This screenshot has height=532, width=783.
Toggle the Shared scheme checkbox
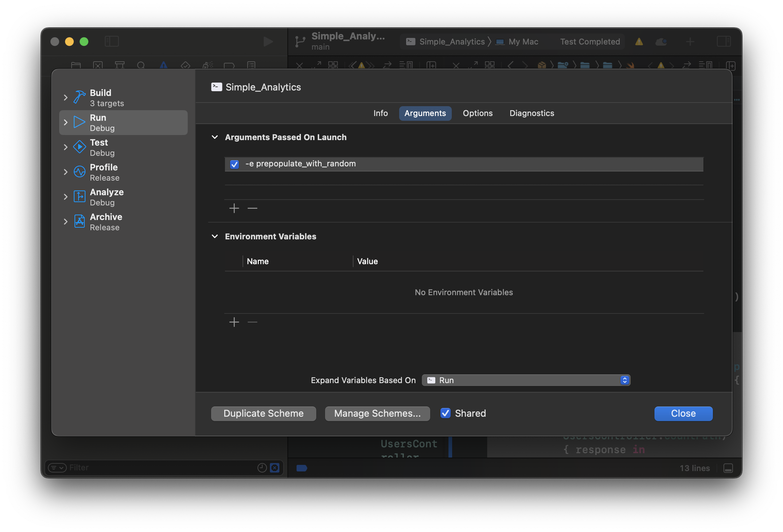pyautogui.click(x=445, y=413)
